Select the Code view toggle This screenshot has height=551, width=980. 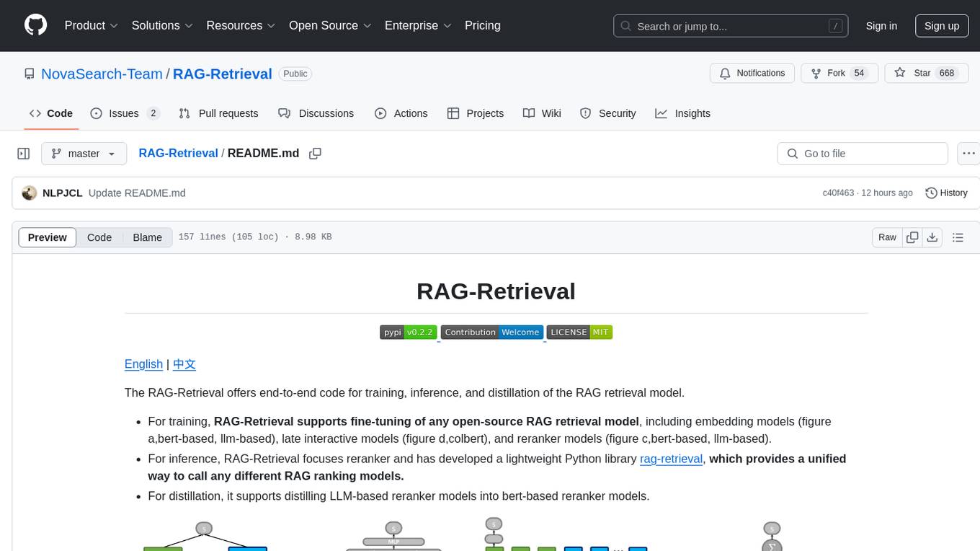point(99,237)
